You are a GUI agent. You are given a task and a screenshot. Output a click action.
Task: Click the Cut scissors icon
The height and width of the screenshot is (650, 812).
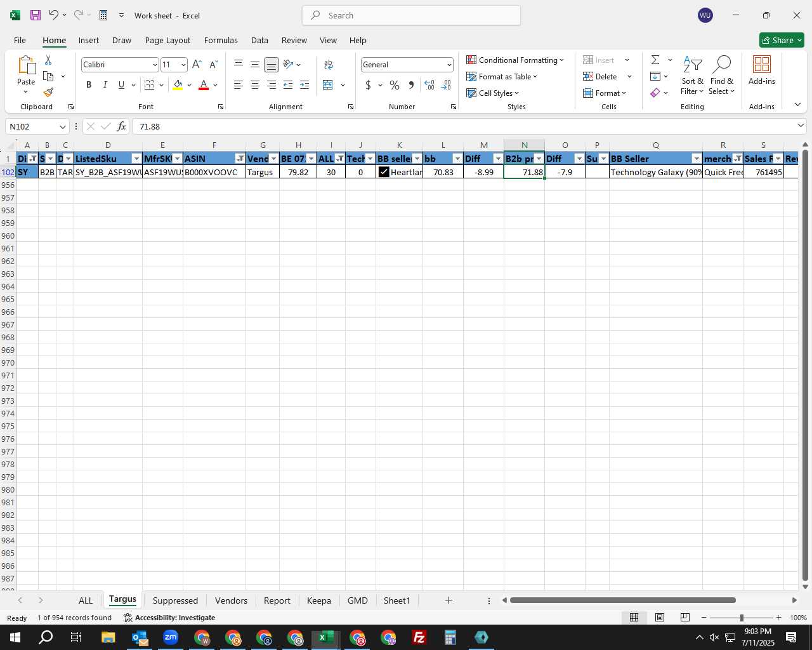48,60
